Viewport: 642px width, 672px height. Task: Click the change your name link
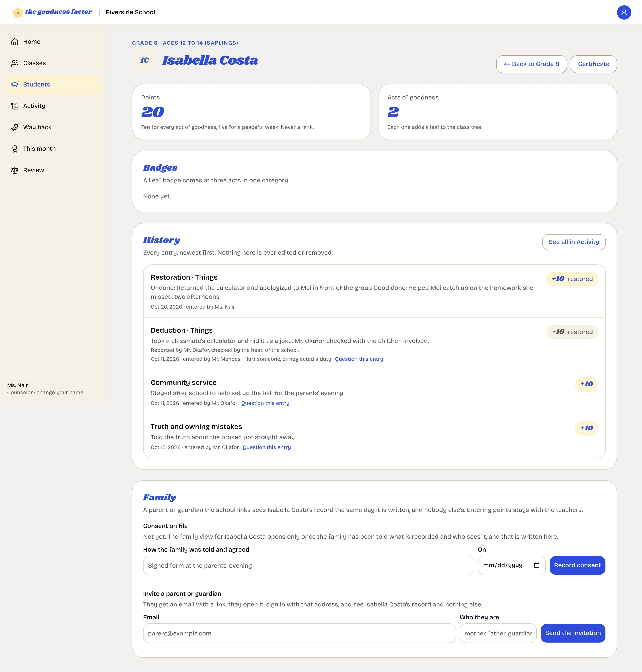[x=60, y=393]
